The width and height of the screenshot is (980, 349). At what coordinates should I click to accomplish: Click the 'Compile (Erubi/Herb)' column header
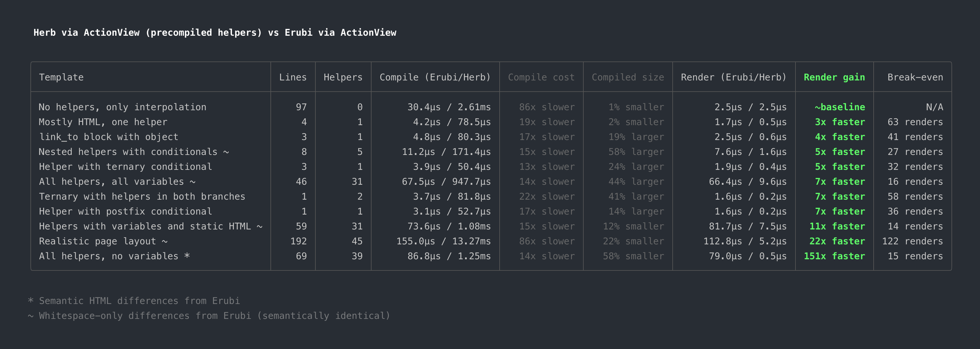(435, 77)
